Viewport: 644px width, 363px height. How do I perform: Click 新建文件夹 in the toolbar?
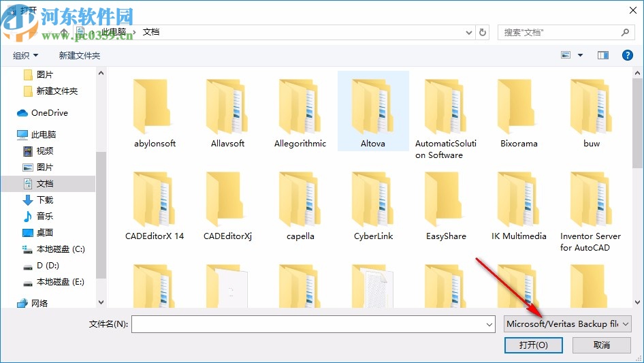tap(79, 55)
